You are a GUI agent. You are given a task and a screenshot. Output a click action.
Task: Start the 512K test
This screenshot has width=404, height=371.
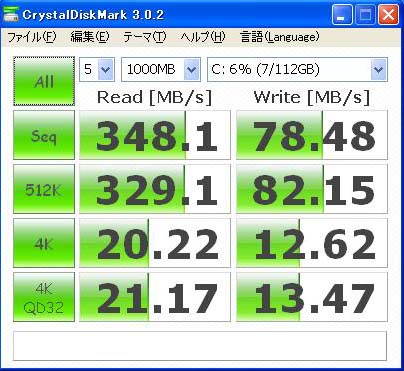44,189
